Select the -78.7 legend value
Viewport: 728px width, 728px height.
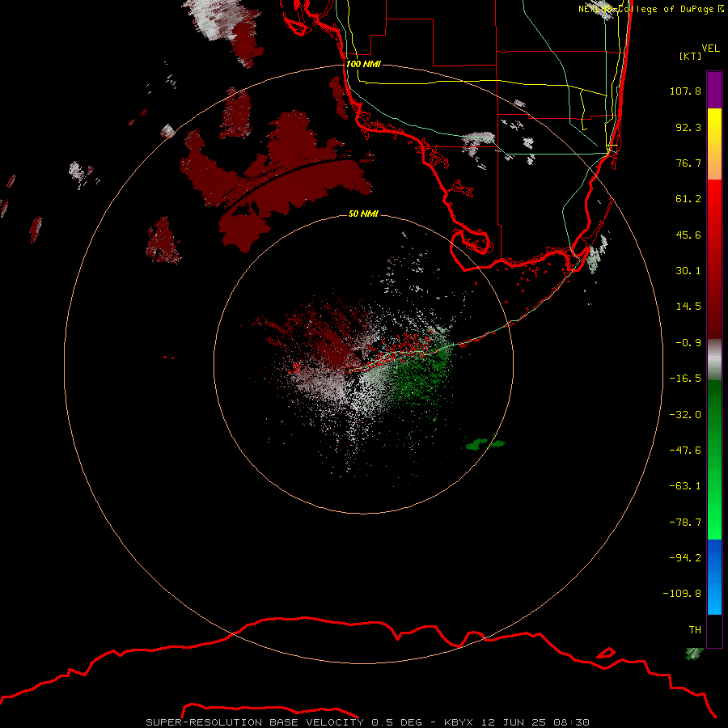coord(685,523)
